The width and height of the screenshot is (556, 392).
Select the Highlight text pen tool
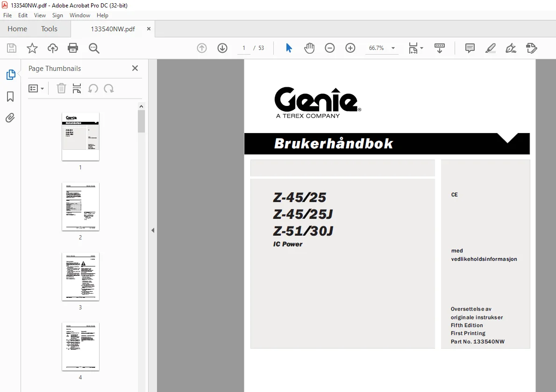coord(491,48)
